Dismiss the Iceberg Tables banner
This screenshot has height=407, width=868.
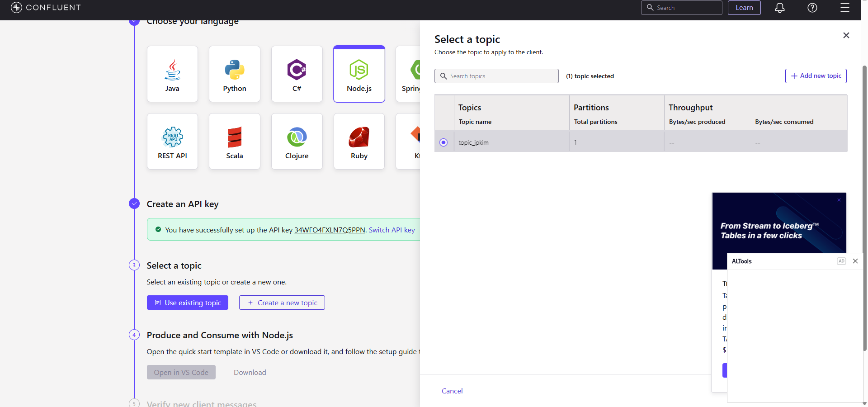point(839,200)
